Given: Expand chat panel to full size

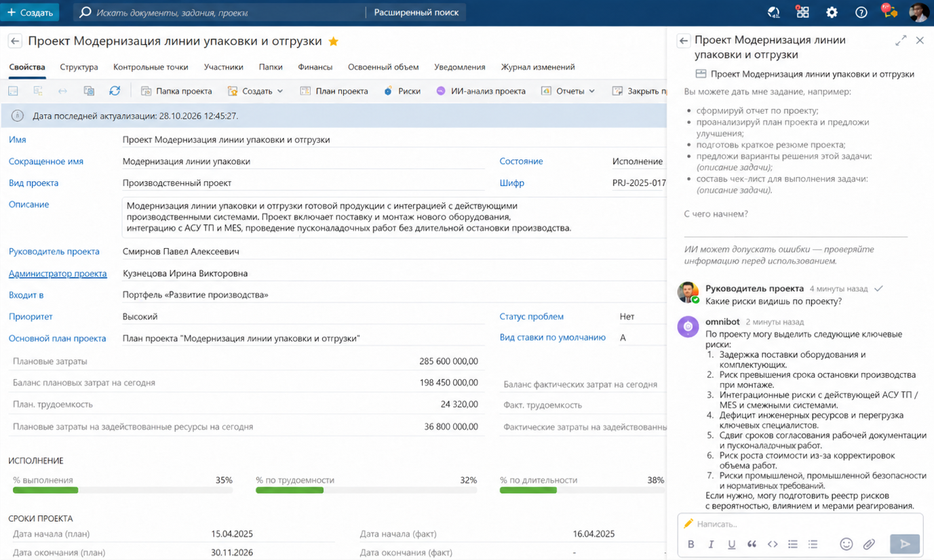Looking at the screenshot, I should [901, 41].
